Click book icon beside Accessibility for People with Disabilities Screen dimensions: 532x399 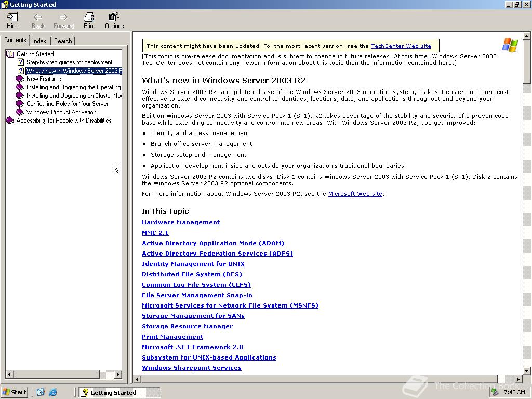(10, 121)
